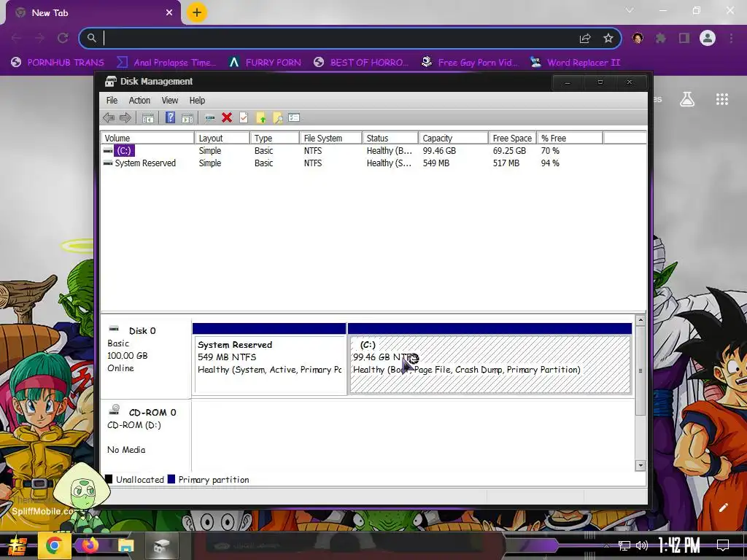Sort by the File System column header
Screen dimensions: 747x560
330,138
